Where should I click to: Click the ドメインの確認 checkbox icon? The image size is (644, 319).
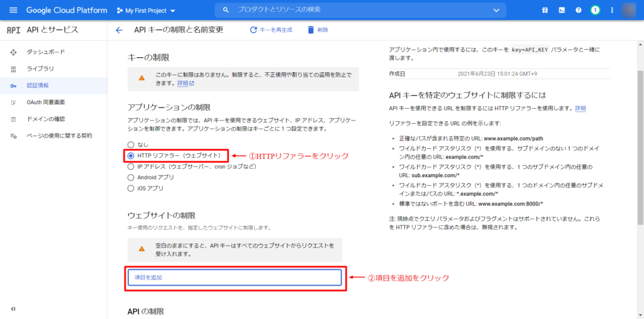coord(13,119)
